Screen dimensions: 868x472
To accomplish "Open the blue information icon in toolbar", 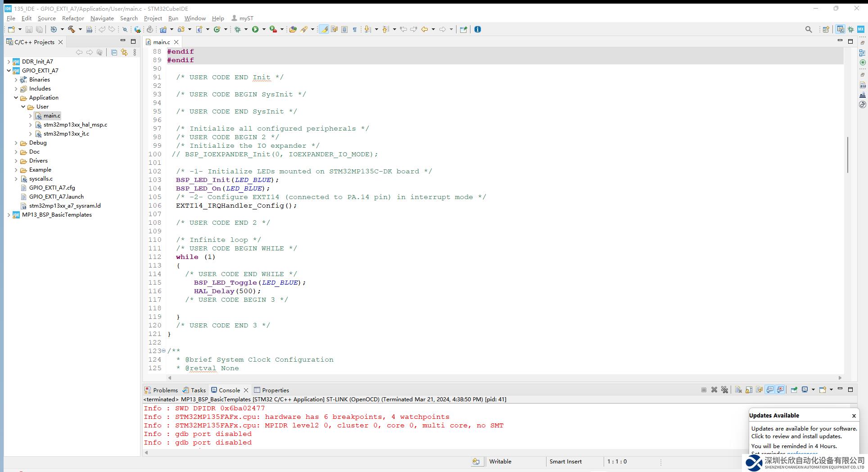I will click(478, 29).
